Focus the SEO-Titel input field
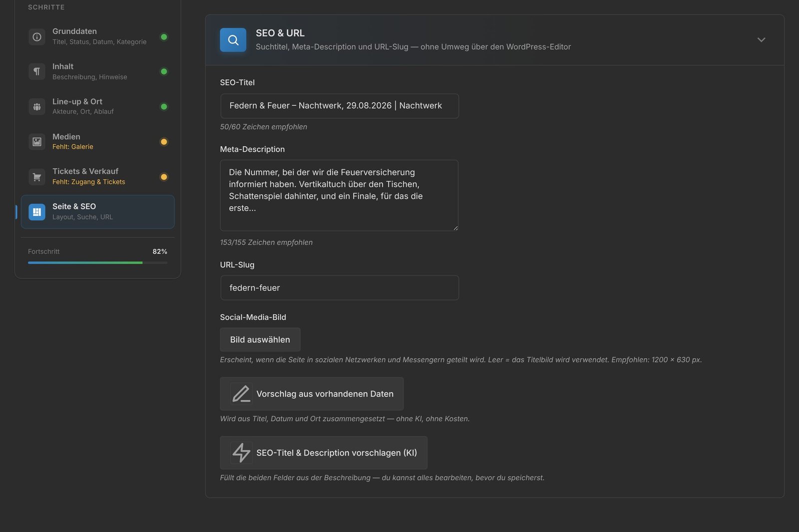Viewport: 799px width, 532px height. pyautogui.click(x=340, y=106)
